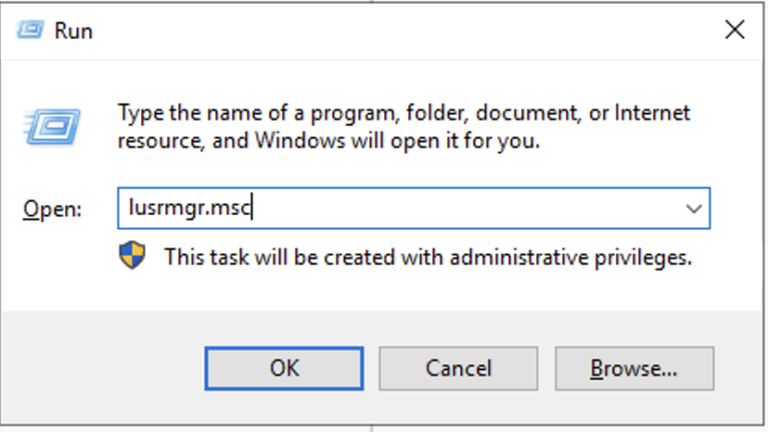Click the administrative privileges notice text
768x432 pixels.
[x=427, y=257]
